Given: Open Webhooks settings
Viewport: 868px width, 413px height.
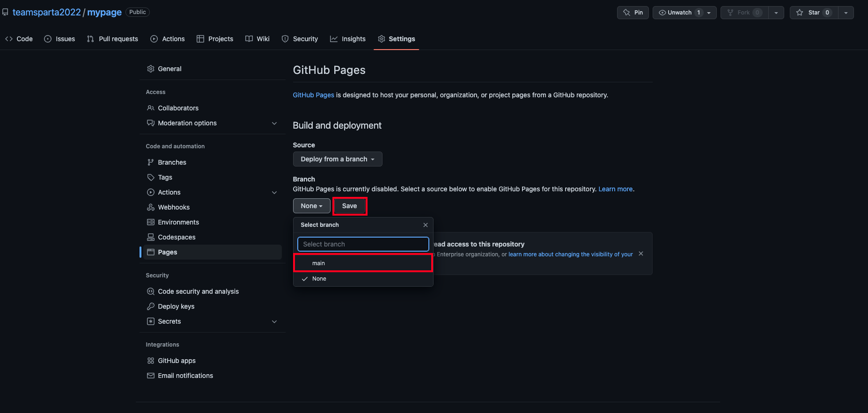Looking at the screenshot, I should (213, 207).
